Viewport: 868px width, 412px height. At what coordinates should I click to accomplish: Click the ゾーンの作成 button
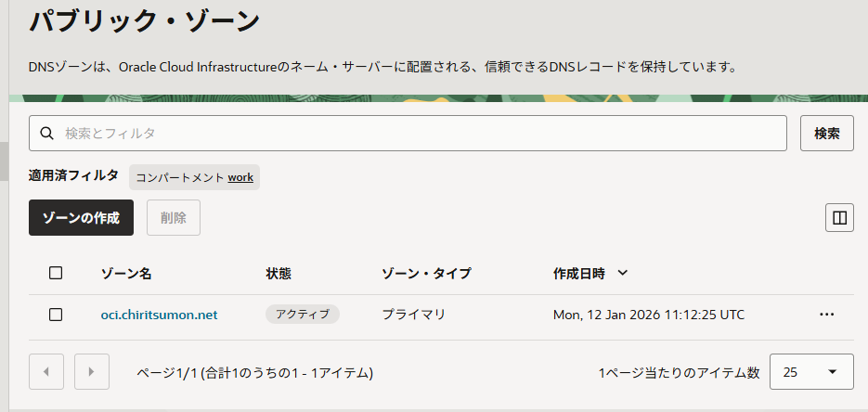point(82,218)
